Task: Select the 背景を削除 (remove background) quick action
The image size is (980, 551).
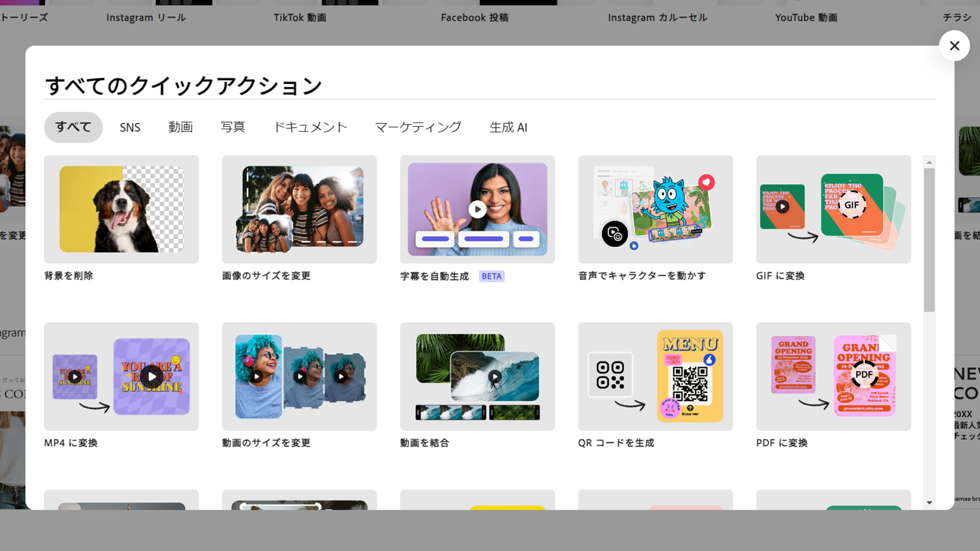Action: [x=121, y=209]
